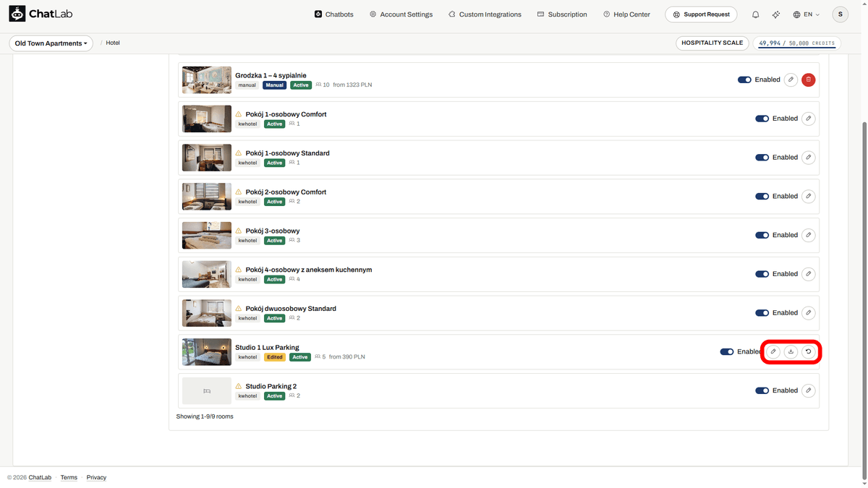Edit Studio 1 Lux Parking with pencil icon
This screenshot has width=868, height=488.
coord(773,352)
